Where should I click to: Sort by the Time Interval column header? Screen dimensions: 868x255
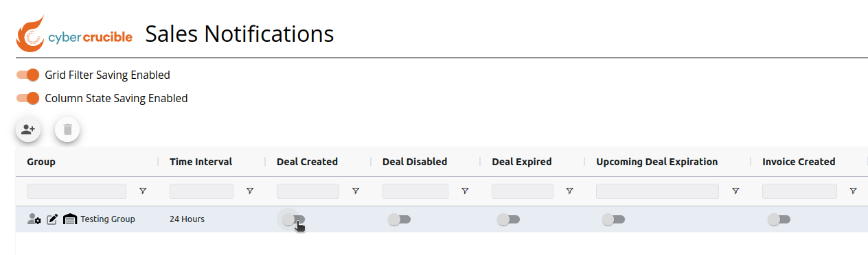click(x=201, y=162)
